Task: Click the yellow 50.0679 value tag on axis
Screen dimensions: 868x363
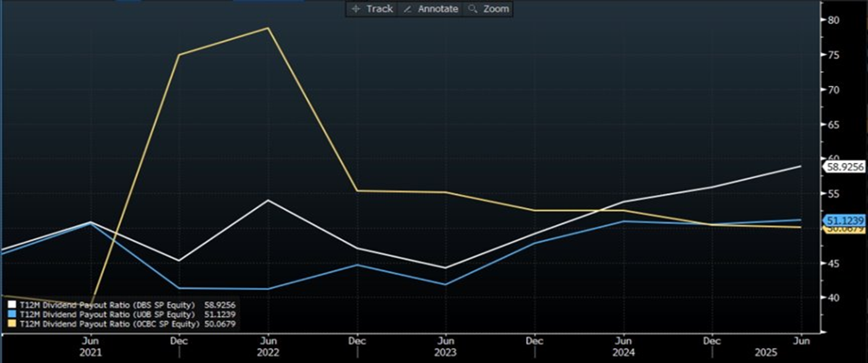Action: 844,229
